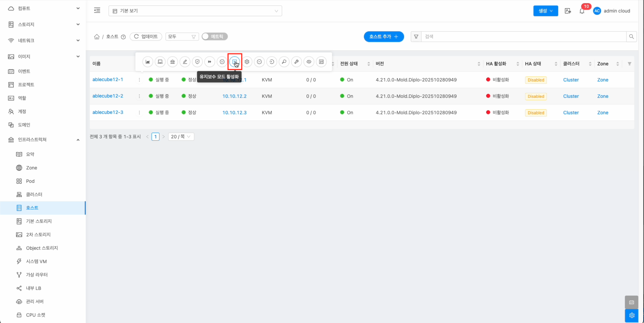Click the 호스트 추가 button

pos(383,37)
